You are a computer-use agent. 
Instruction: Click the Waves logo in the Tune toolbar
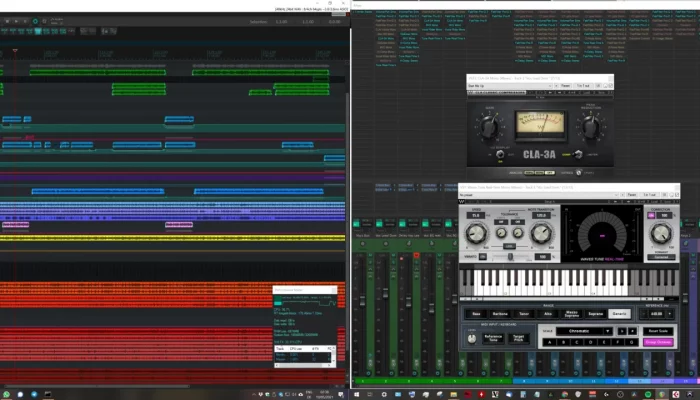462,201
